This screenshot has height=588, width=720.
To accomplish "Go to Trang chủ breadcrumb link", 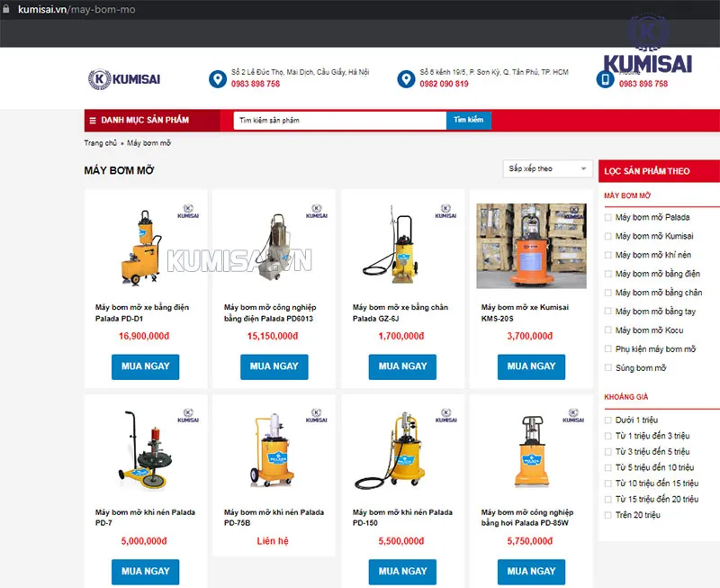I will (100, 143).
